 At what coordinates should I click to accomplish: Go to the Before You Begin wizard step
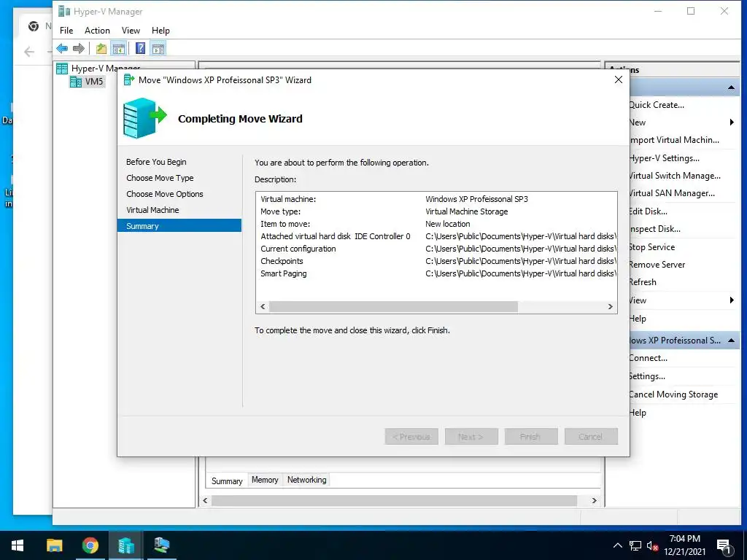click(156, 162)
